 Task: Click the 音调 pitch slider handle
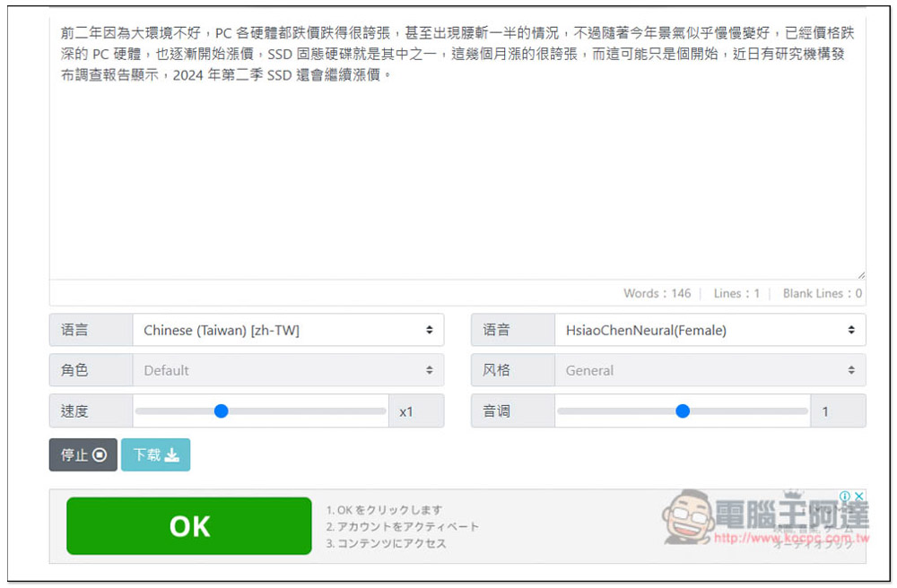[x=683, y=411]
